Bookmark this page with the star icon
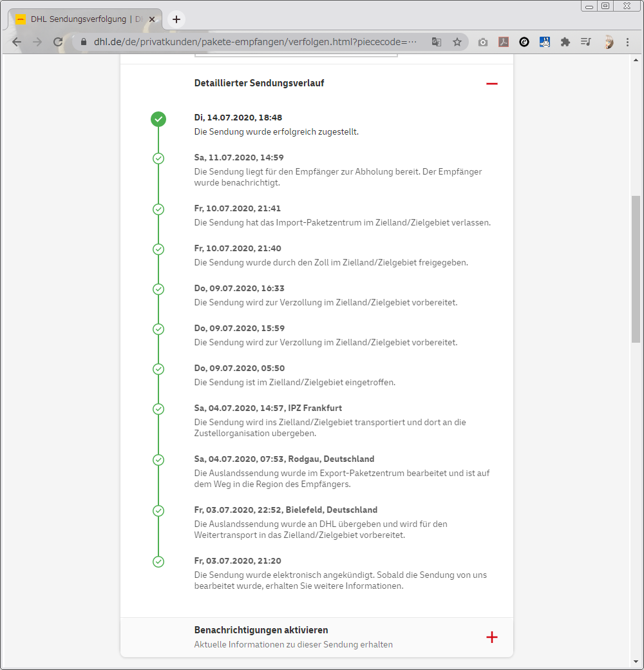Viewport: 644px width, 670px height. (x=457, y=42)
